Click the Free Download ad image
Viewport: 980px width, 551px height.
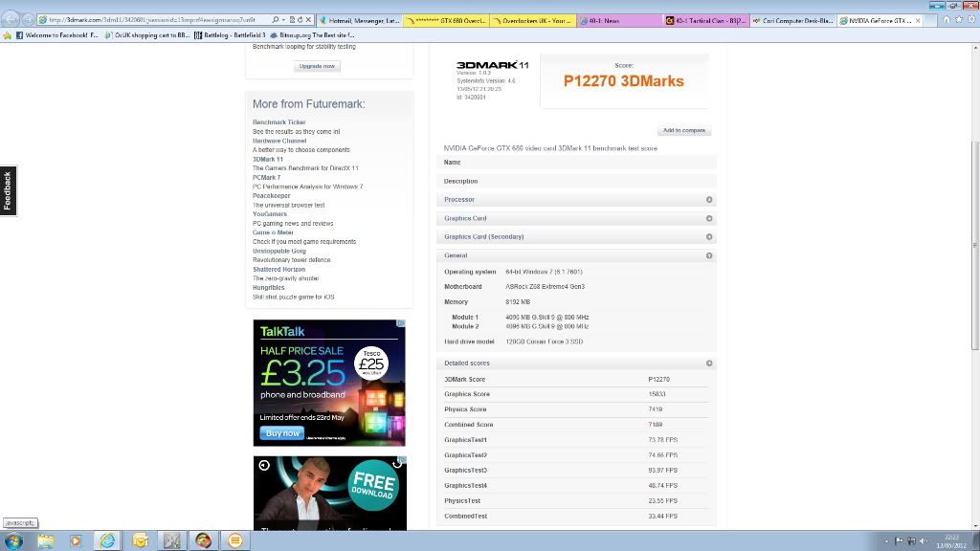pos(330,494)
